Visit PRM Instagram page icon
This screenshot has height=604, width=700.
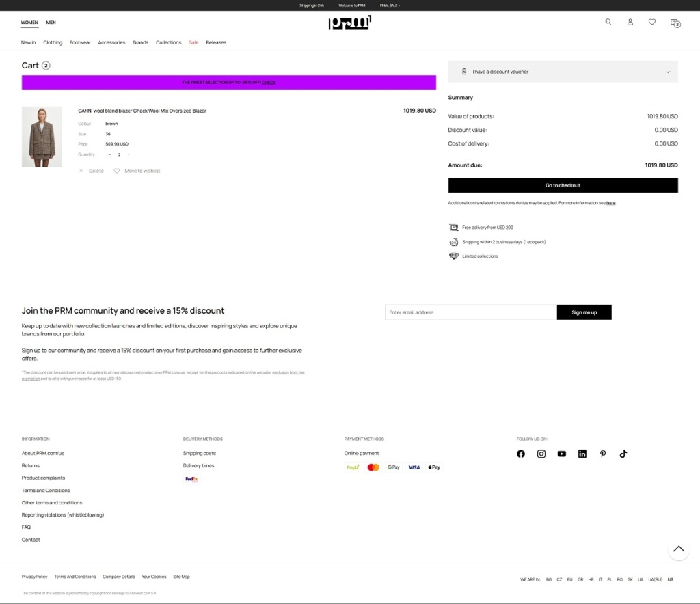tap(541, 454)
